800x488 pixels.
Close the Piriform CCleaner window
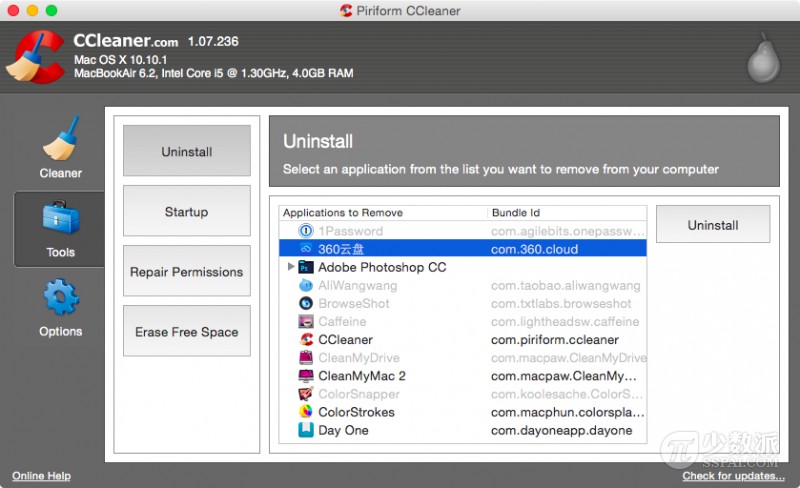tap(13, 10)
